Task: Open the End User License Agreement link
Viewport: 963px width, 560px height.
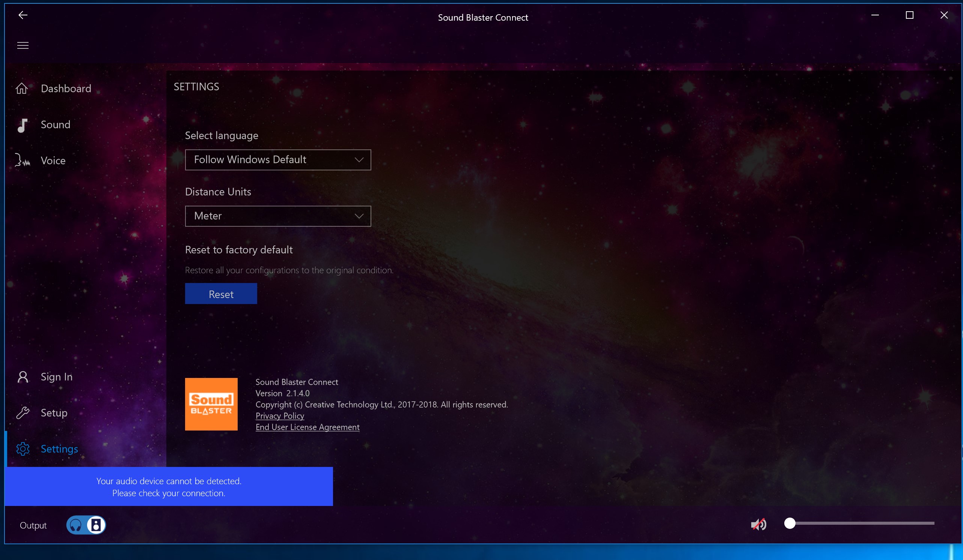Action: coord(307,427)
